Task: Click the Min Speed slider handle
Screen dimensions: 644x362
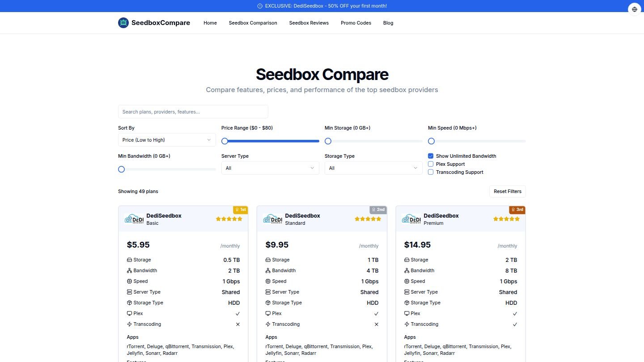Action: [x=432, y=141]
